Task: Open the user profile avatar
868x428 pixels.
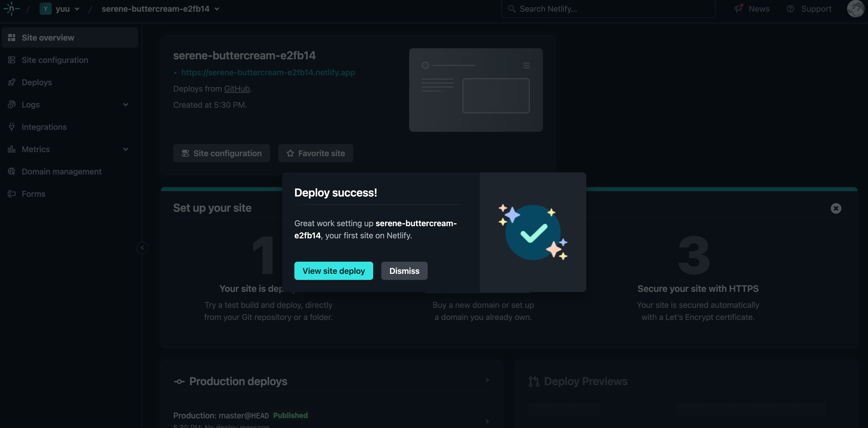Action: pos(855,9)
